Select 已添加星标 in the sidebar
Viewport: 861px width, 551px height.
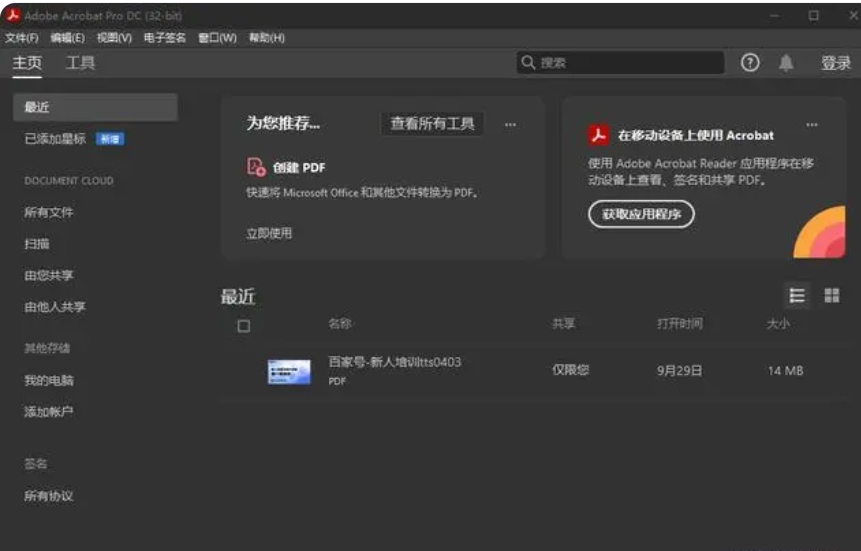click(x=55, y=139)
